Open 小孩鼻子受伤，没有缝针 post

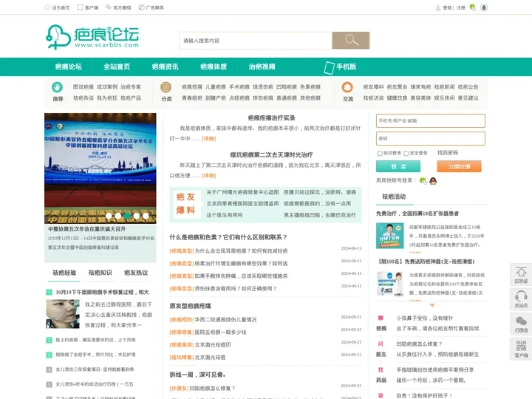click(424, 318)
